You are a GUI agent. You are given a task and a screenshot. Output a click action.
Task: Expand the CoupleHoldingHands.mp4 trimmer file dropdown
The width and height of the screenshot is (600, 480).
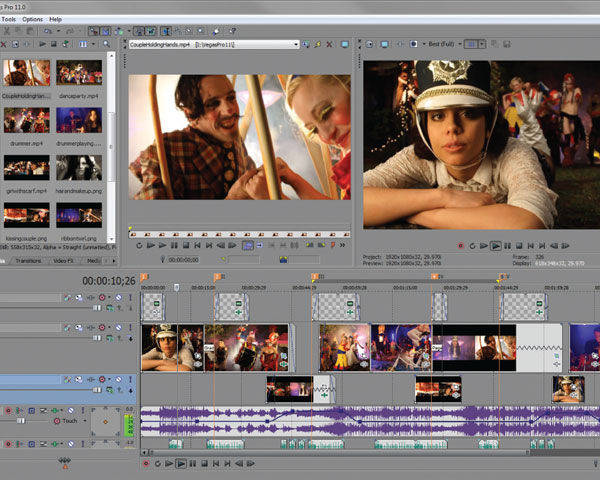click(296, 44)
